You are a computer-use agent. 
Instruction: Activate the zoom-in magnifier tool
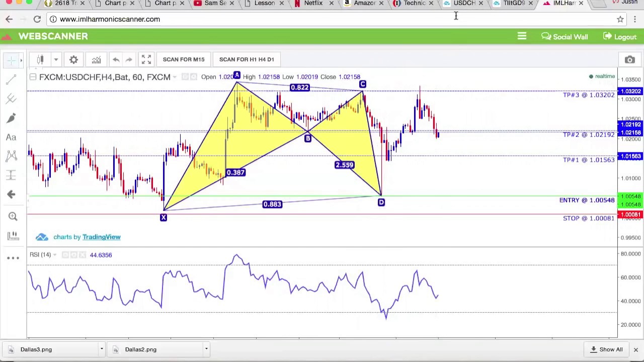(13, 216)
